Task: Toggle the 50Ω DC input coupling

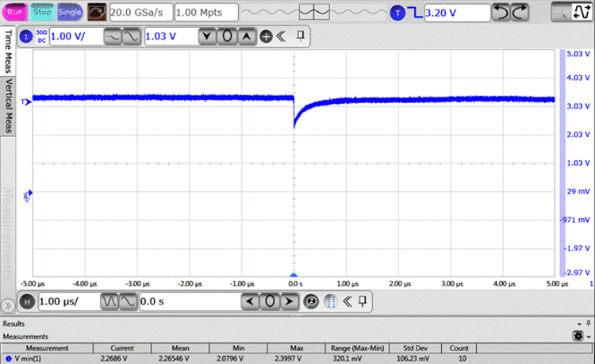Action: pos(41,36)
